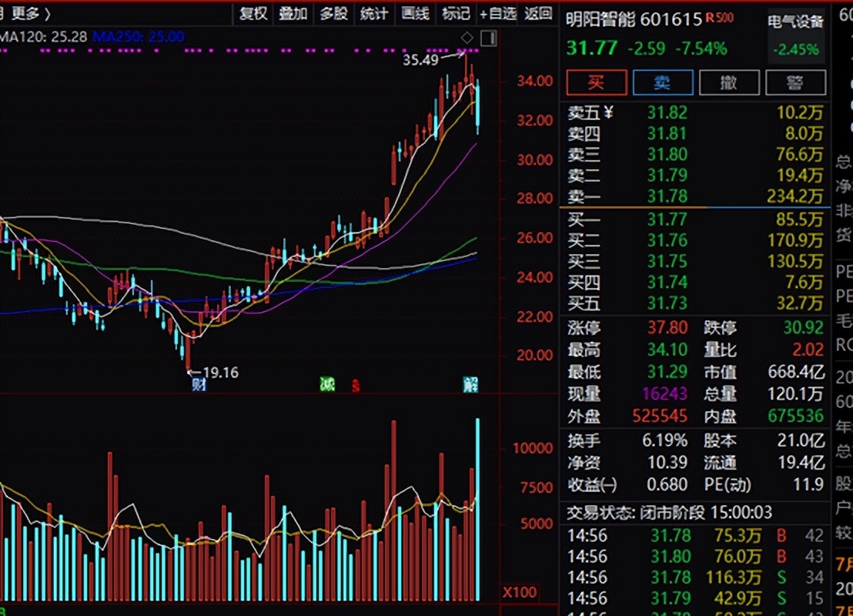Click 标记 to mark the stock

coord(456,13)
